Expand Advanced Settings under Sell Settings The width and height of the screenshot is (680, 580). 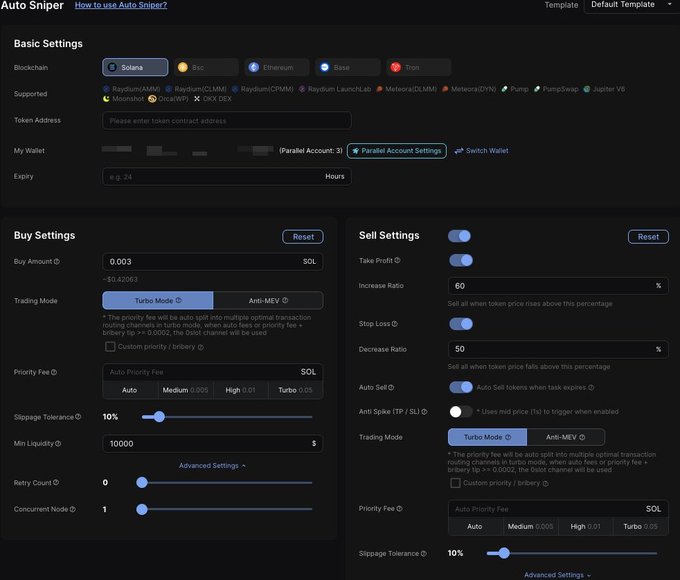coord(557,575)
